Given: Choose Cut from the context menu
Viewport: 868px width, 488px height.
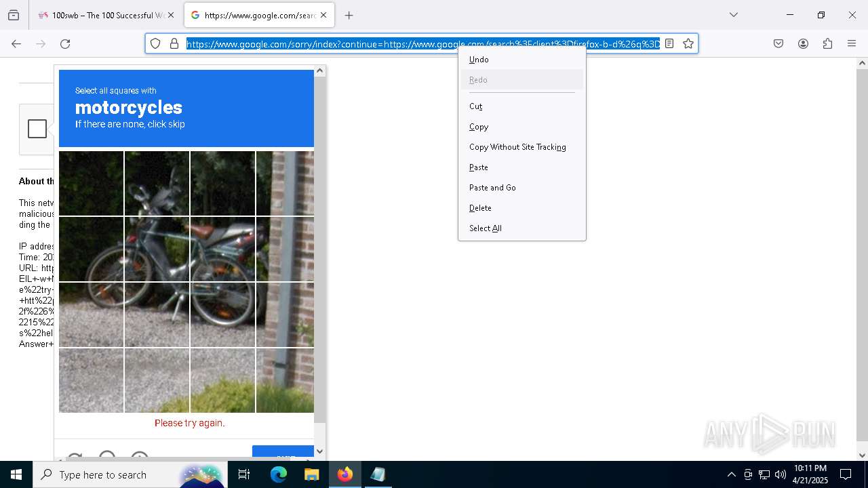Looking at the screenshot, I should tap(521, 106).
